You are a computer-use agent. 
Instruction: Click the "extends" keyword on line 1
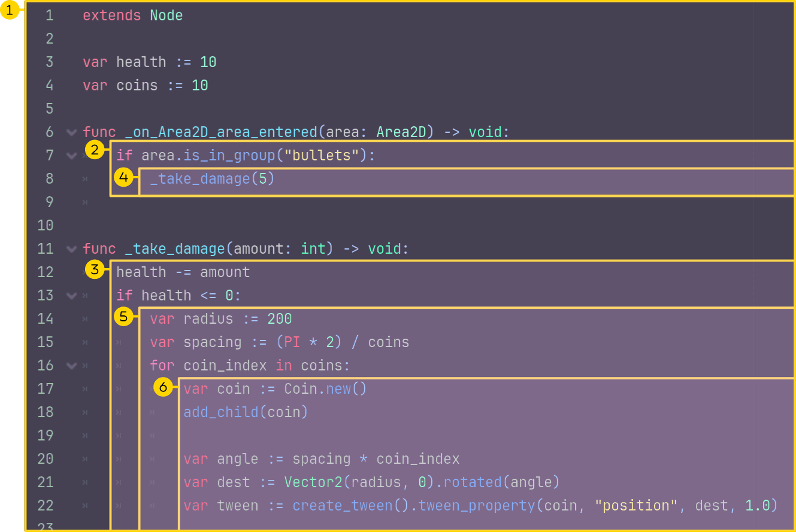tap(112, 16)
